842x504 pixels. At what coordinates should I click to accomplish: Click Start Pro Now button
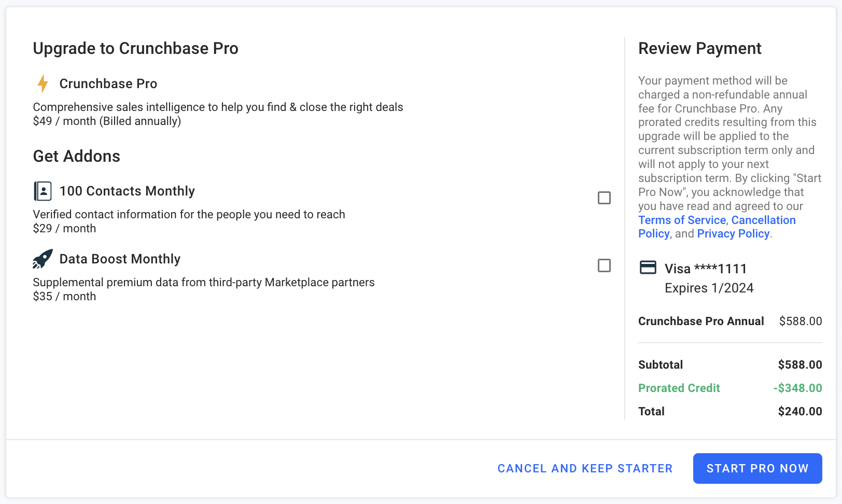click(x=757, y=468)
